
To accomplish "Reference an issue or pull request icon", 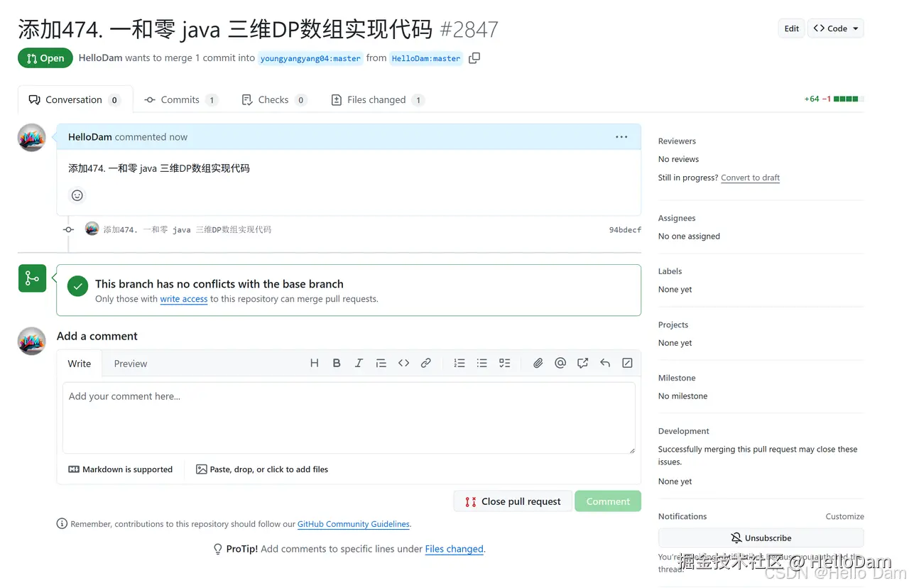I will pos(583,363).
